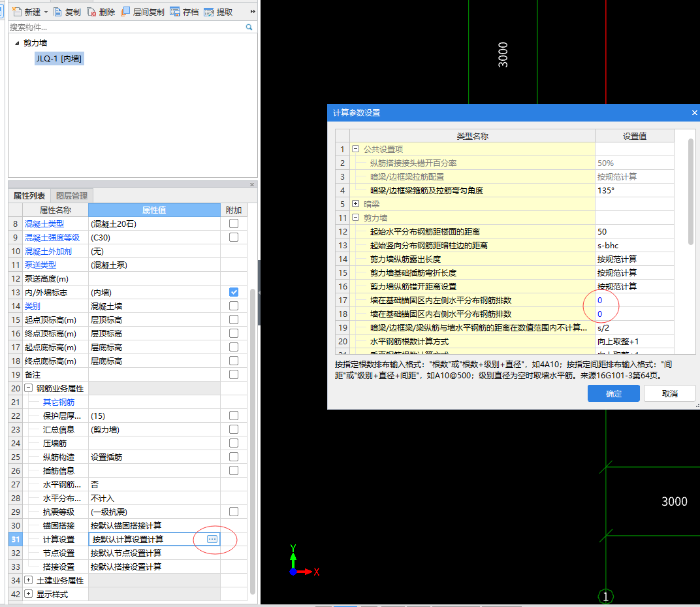Toggle 混凝土类型 attach checkbox
Image resolution: width=700 pixels, height=607 pixels.
(234, 223)
